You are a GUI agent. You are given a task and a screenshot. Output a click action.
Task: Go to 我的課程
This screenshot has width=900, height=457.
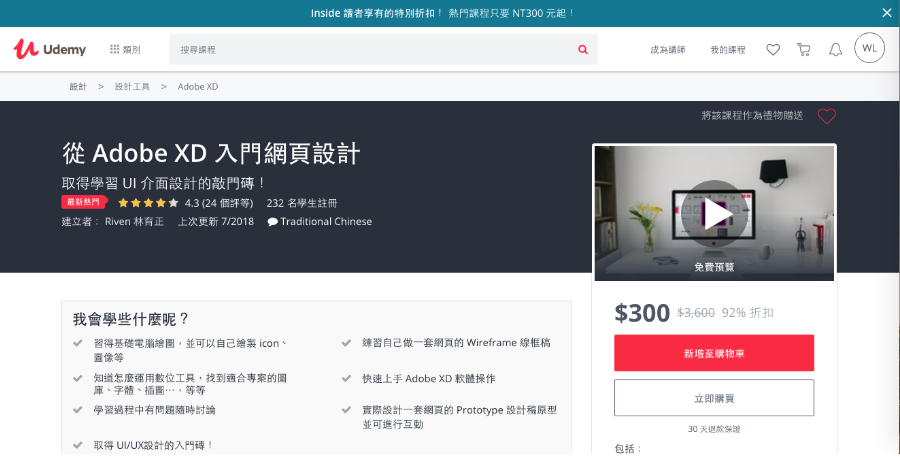728,50
